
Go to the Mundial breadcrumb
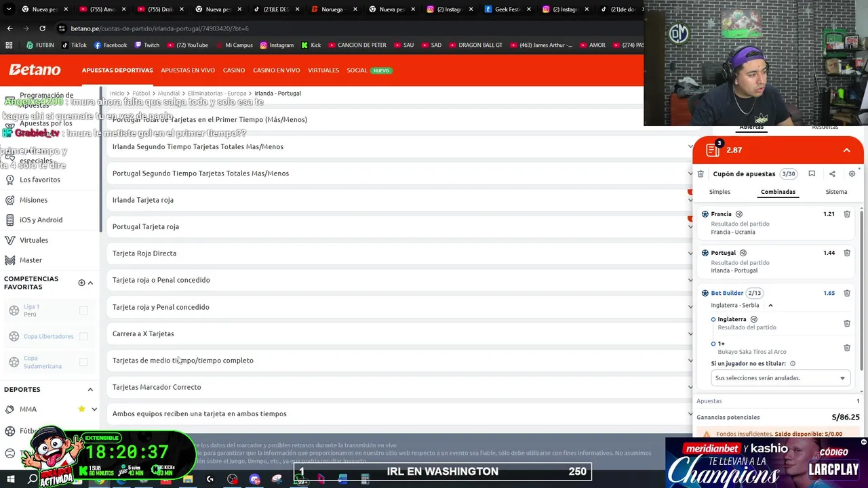pos(169,94)
